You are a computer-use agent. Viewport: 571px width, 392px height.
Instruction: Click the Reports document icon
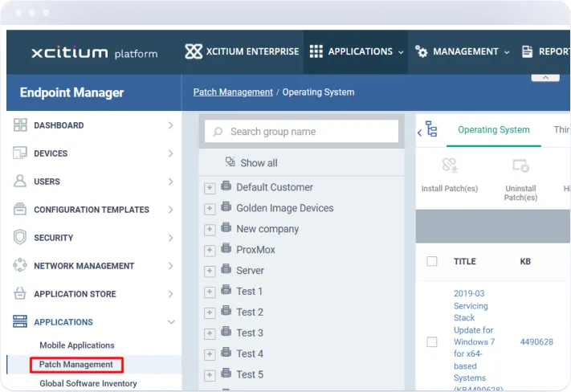tap(527, 51)
